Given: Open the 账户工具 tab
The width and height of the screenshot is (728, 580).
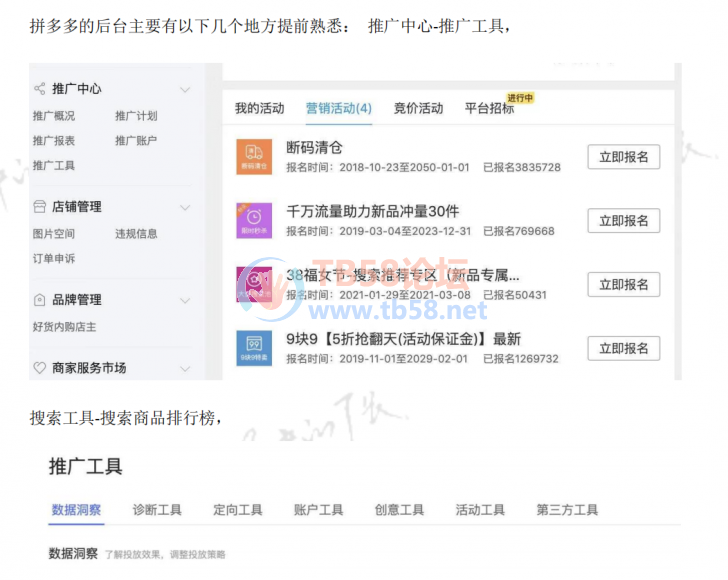Looking at the screenshot, I should (318, 510).
